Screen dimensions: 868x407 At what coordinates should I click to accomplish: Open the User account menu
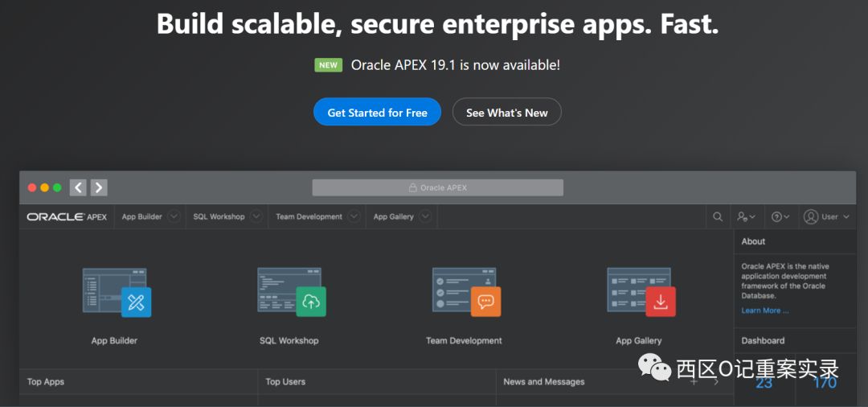[826, 216]
